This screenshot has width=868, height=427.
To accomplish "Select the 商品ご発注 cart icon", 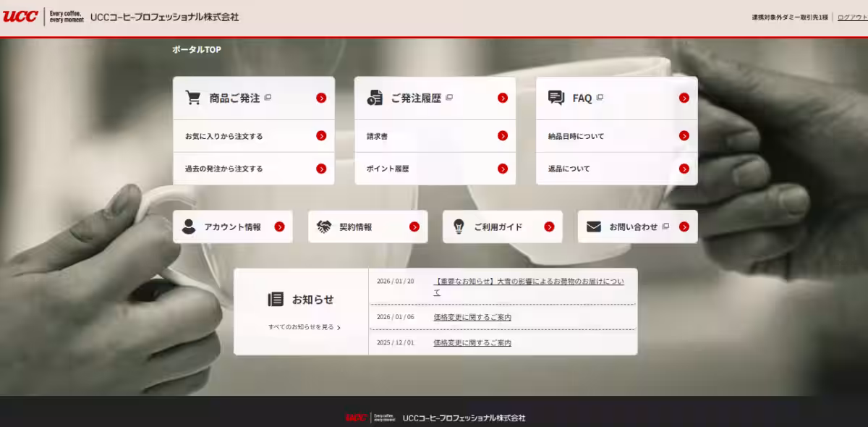I will tap(193, 97).
